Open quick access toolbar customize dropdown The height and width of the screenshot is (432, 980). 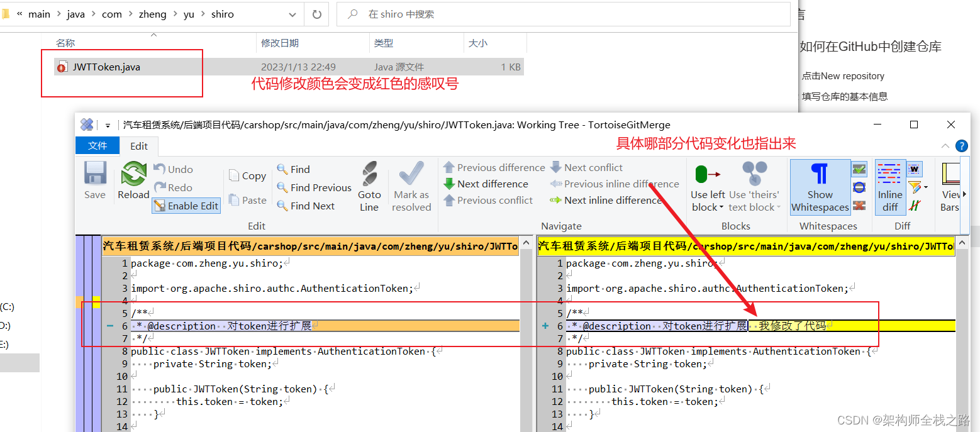point(108,125)
